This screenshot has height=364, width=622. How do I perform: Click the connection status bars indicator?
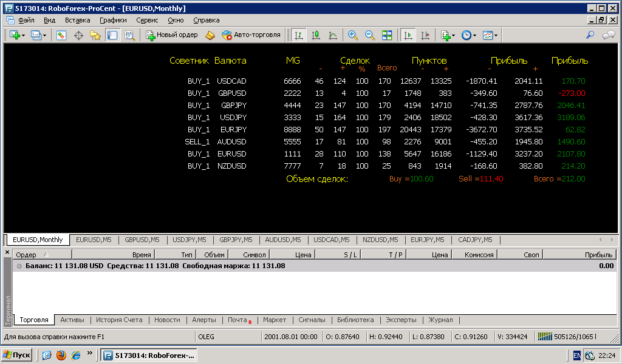(545, 337)
